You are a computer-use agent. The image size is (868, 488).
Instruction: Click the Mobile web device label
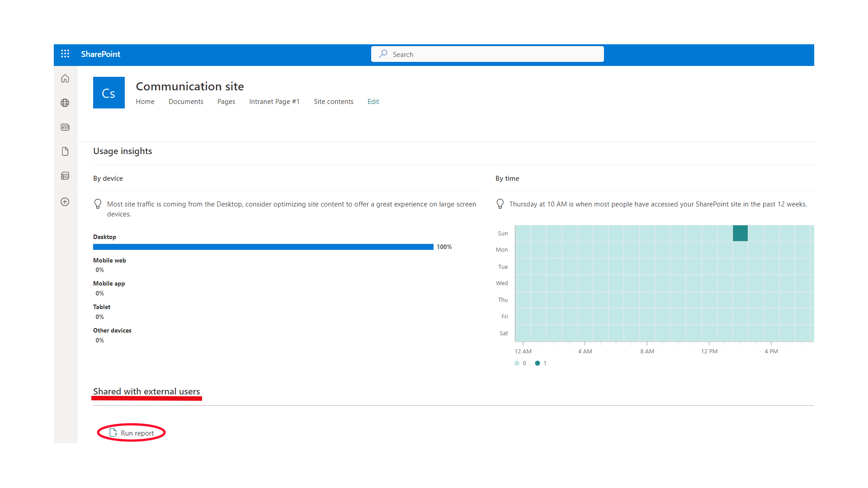[x=109, y=260]
